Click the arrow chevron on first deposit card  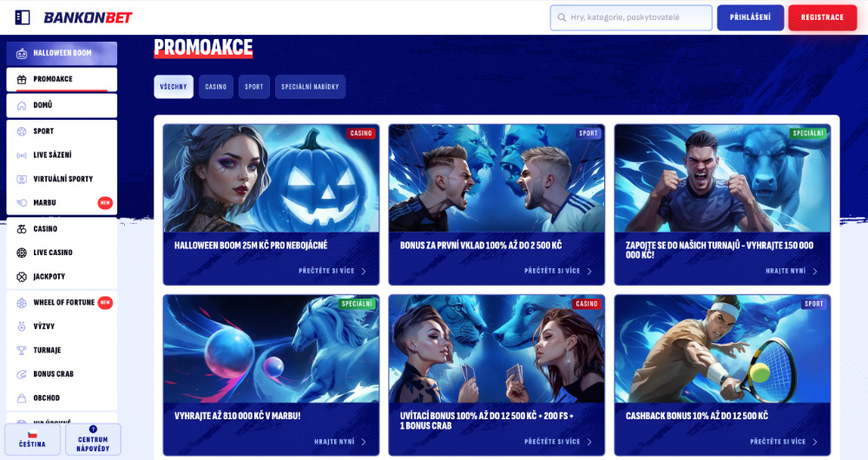tap(589, 272)
